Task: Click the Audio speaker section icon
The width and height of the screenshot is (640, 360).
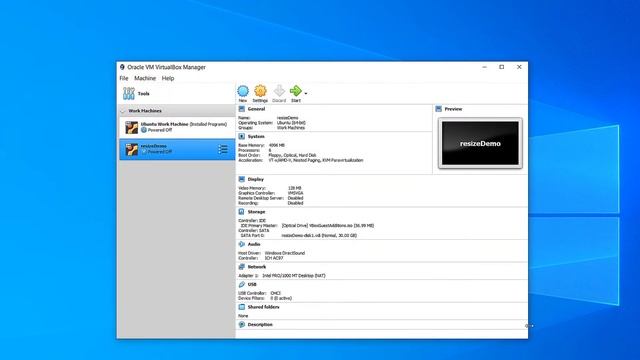Action: [x=242, y=244]
